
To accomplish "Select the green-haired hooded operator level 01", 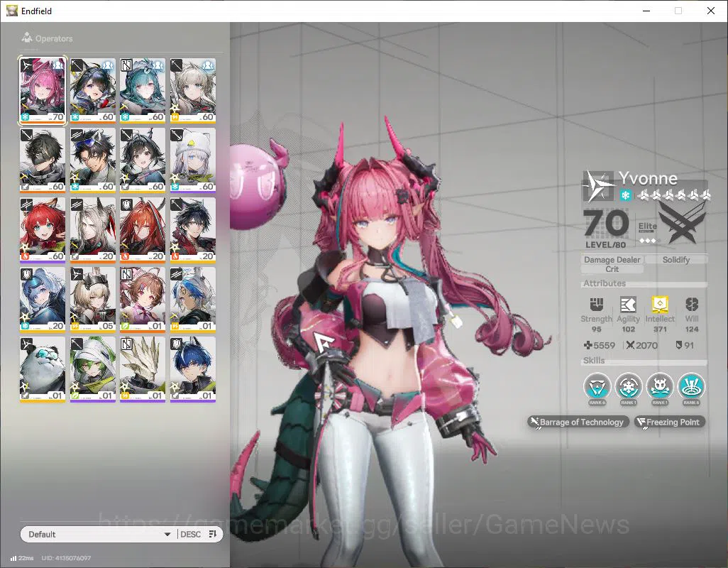I will pyautogui.click(x=93, y=369).
